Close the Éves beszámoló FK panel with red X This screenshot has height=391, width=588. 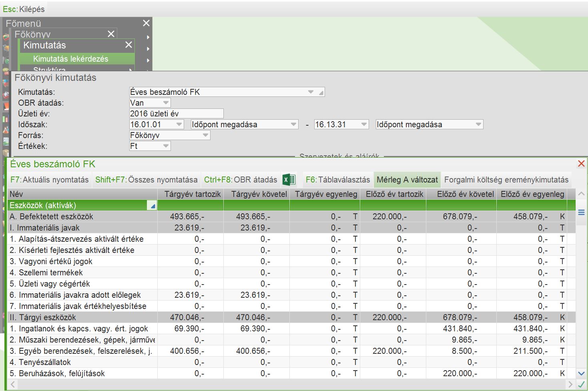click(x=581, y=164)
